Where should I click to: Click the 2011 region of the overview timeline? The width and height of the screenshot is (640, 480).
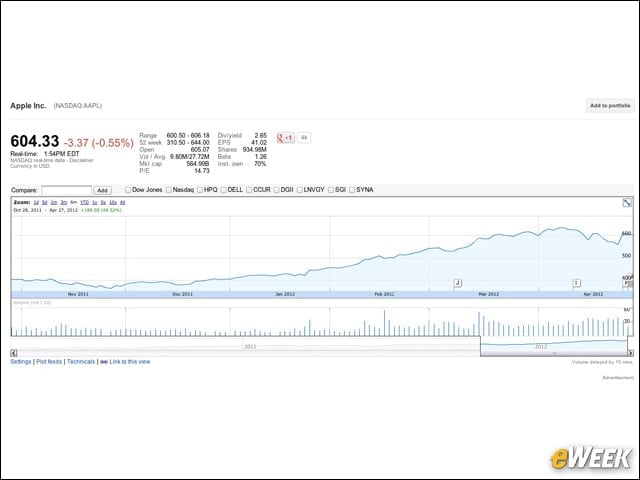coord(250,347)
